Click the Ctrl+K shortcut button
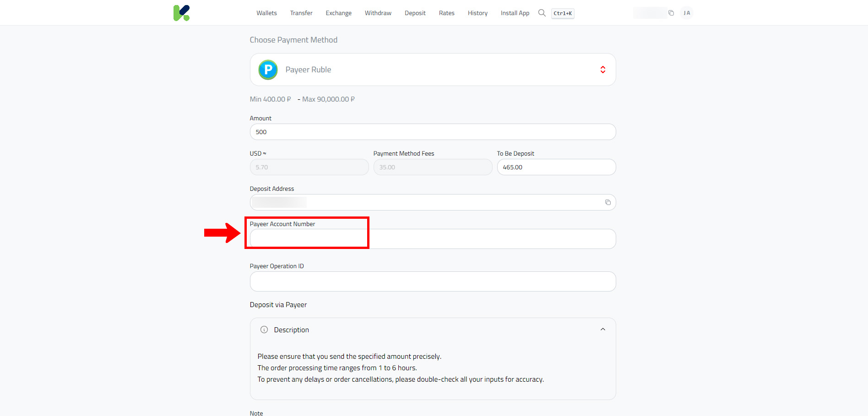Screen dimensions: 868x416 pyautogui.click(x=563, y=13)
